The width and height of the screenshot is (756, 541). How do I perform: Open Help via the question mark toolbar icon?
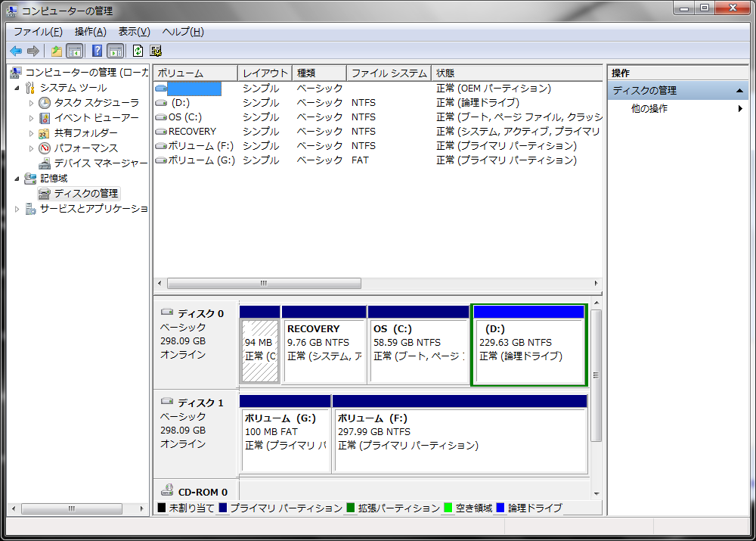click(x=97, y=51)
